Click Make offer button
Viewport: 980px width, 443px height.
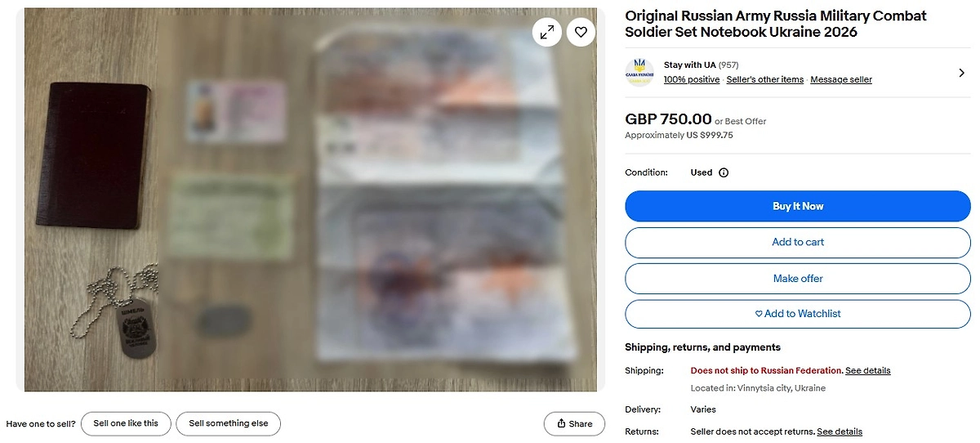797,279
